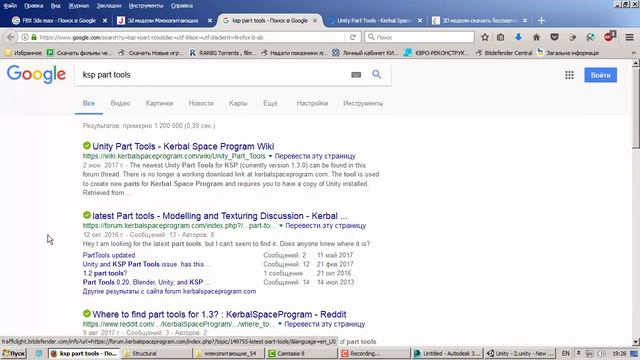Expand the Ещё search options
This screenshot has height=360, width=640.
(x=270, y=103)
